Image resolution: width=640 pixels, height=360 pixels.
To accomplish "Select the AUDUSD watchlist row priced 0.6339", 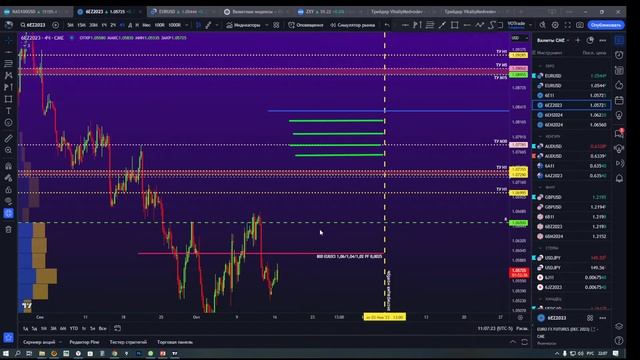I will (571, 156).
